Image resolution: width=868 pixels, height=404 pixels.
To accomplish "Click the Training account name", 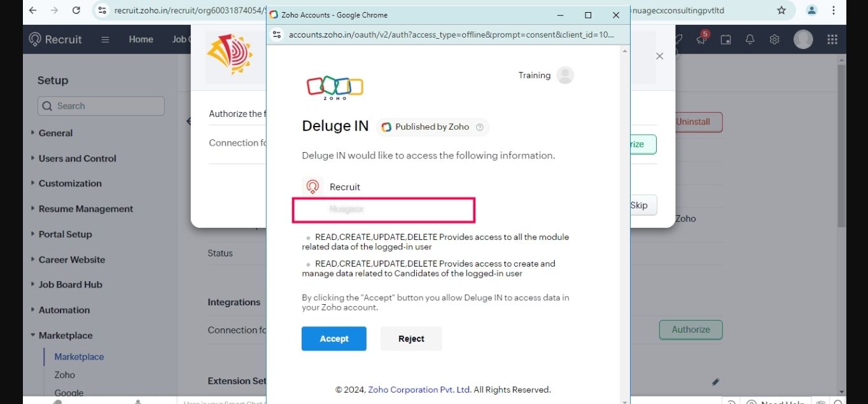I will [535, 75].
